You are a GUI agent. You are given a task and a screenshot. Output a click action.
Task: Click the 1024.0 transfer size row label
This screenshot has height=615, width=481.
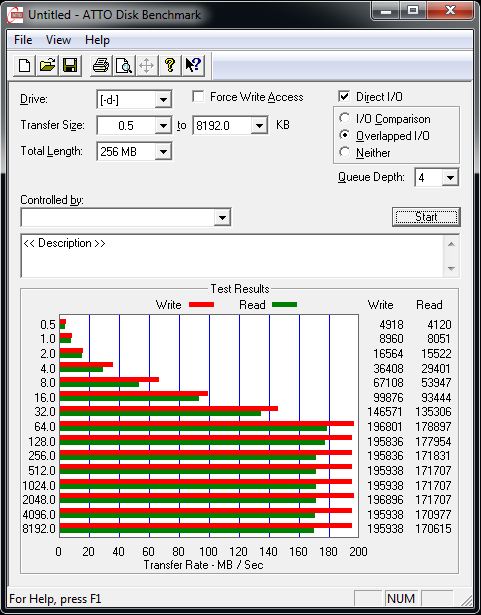(x=39, y=486)
